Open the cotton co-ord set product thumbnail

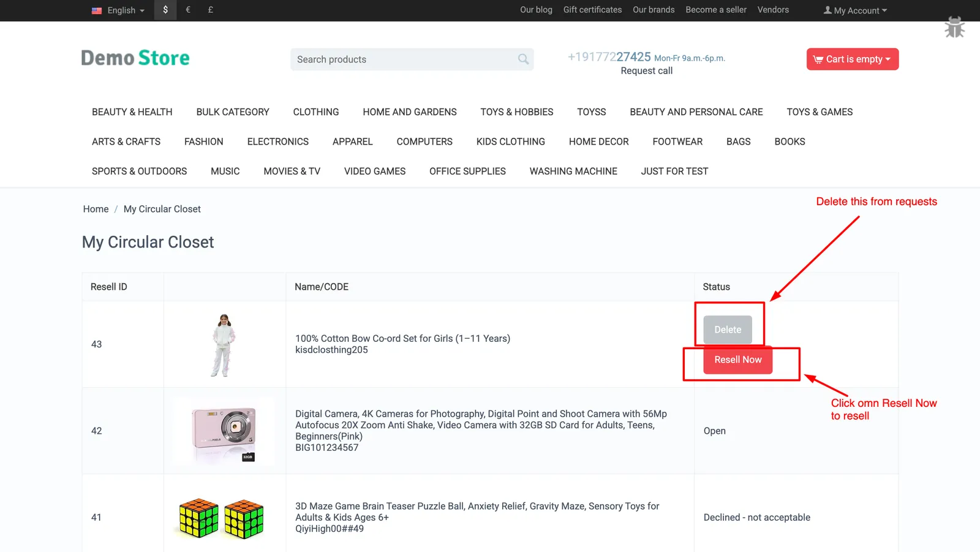coord(224,345)
